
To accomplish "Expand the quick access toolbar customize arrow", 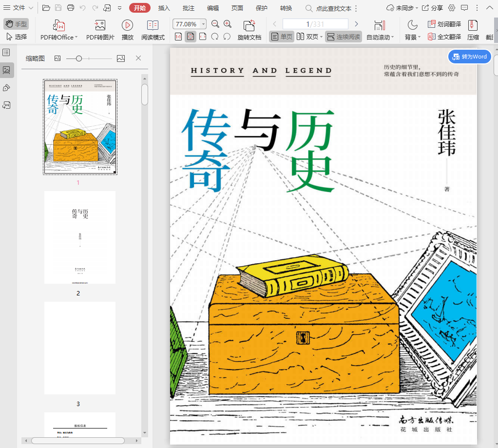I will coord(119,8).
